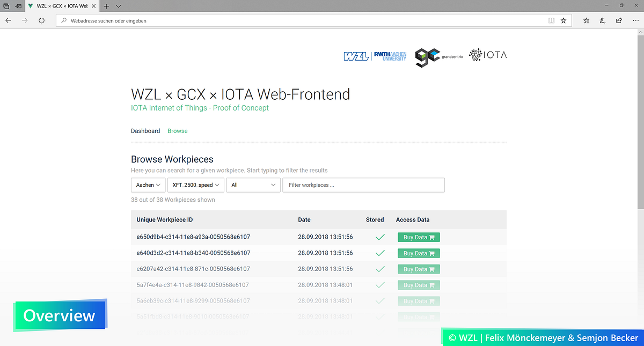Viewport: 644px width, 346px height.
Task: Select ID e6207a42-c314-11e8-871c-0050568e6107
Action: tap(193, 269)
